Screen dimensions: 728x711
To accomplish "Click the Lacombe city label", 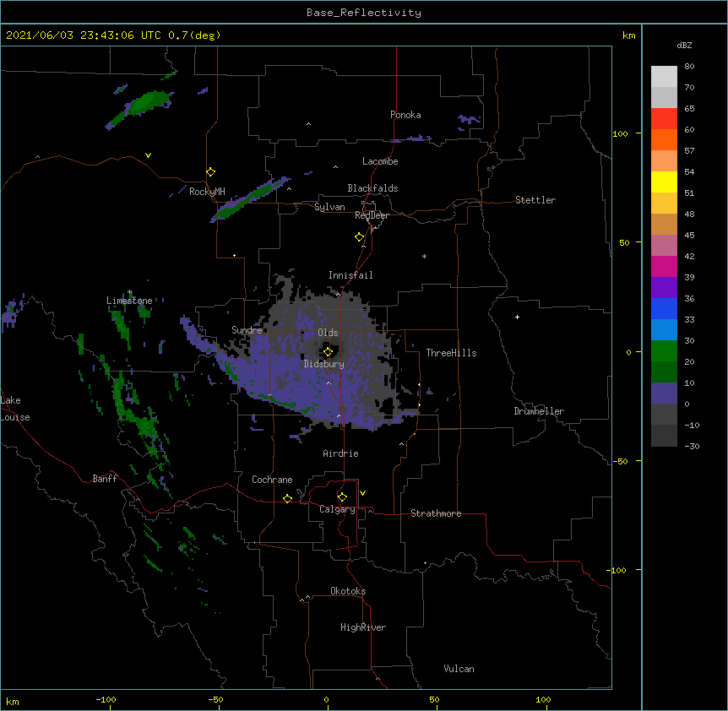I will pyautogui.click(x=380, y=161).
